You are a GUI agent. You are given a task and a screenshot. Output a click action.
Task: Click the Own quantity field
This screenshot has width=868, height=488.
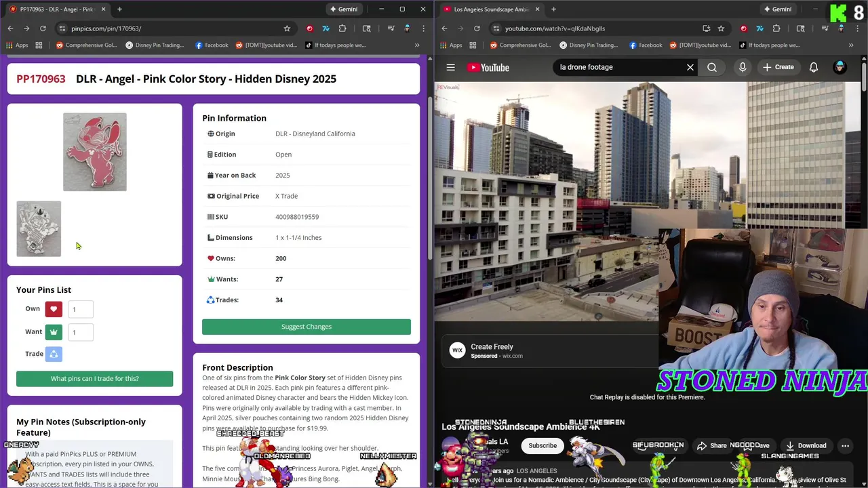click(x=81, y=310)
